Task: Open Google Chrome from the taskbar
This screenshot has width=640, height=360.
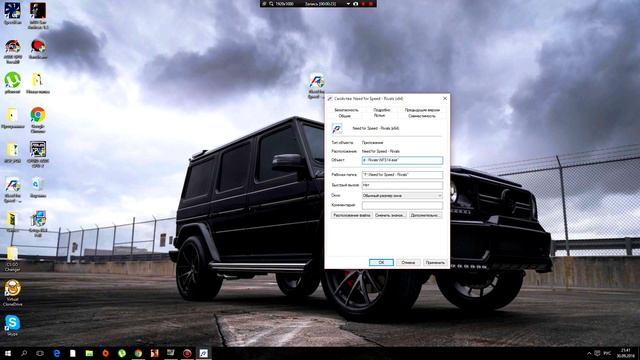Action: [138, 353]
